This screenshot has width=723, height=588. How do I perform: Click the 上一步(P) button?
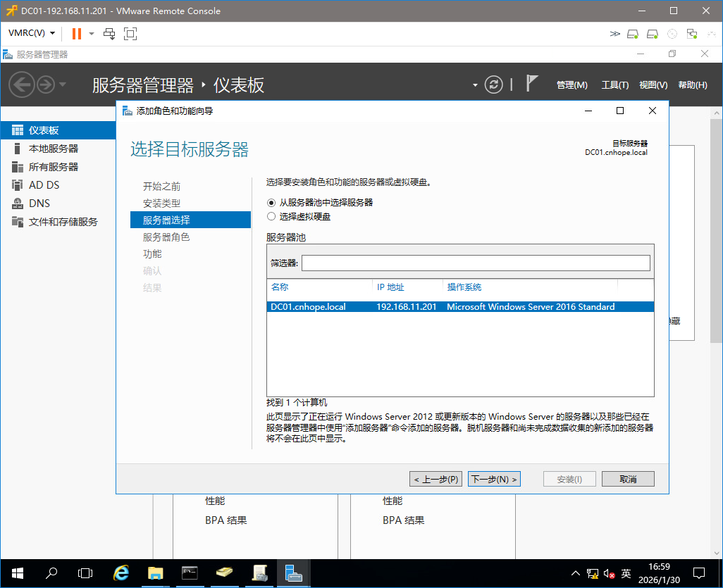coord(435,480)
